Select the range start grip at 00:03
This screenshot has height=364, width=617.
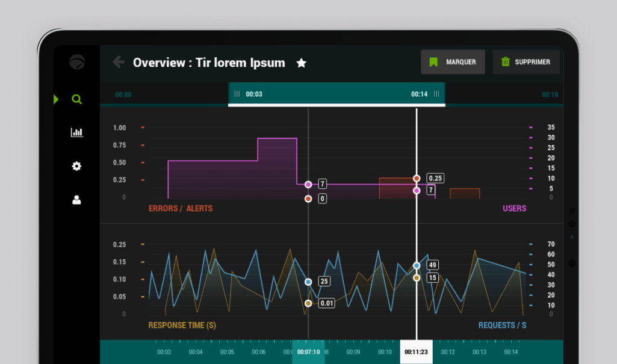click(x=238, y=94)
